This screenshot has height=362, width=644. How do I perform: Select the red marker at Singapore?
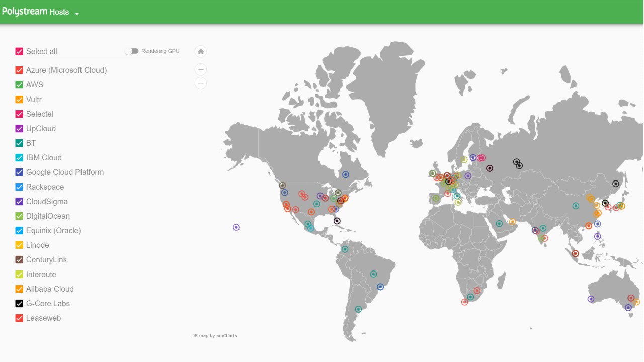click(576, 254)
